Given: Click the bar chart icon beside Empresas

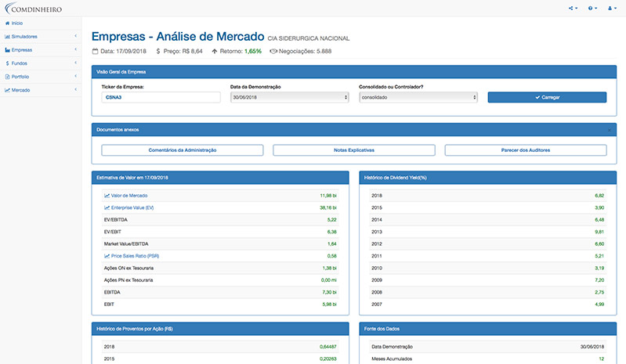Looking at the screenshot, I should pyautogui.click(x=7, y=50).
